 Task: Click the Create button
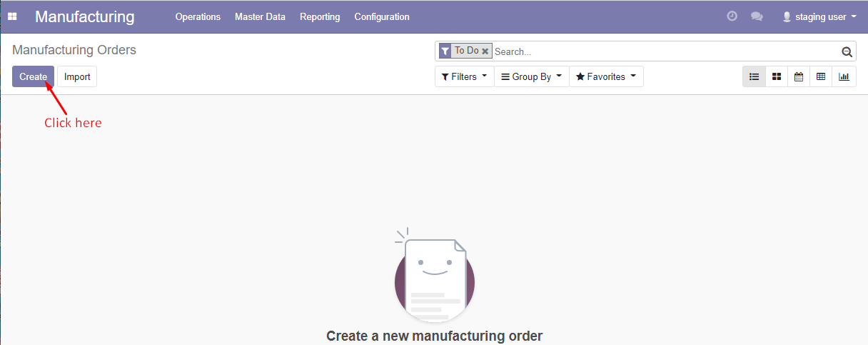33,76
